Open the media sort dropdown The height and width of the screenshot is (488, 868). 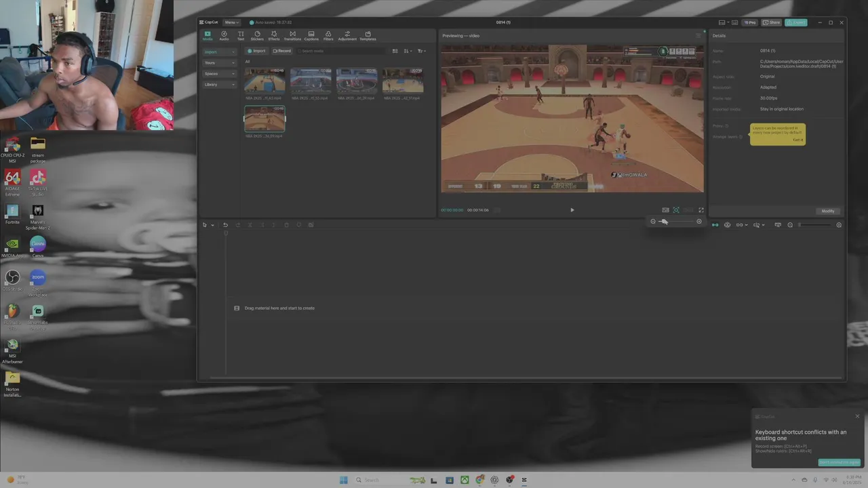[408, 51]
